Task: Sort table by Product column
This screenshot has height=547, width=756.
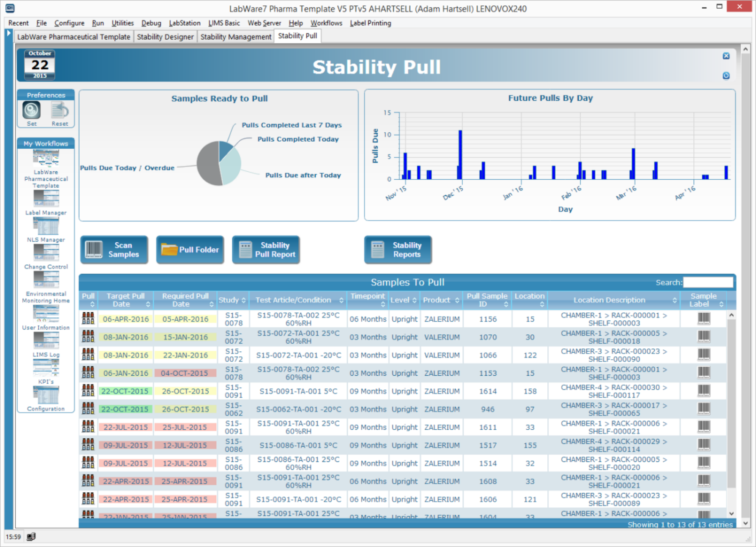Action: (441, 300)
